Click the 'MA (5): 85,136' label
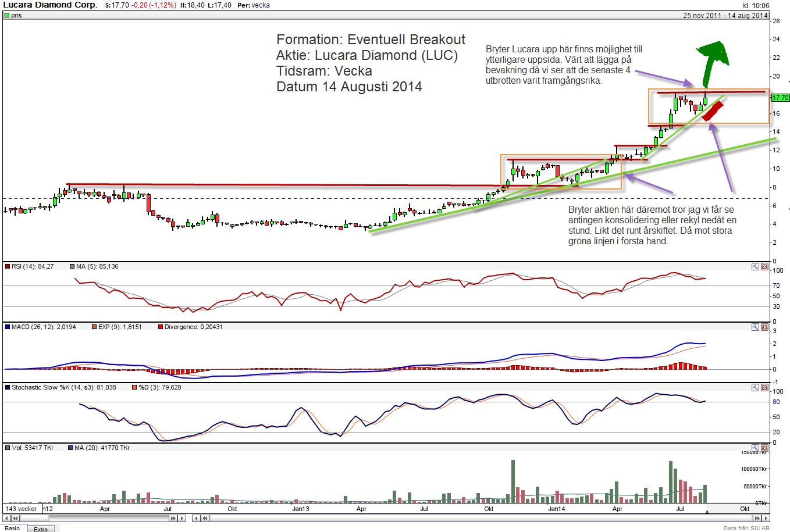This screenshot has width=790, height=532. pos(97,267)
